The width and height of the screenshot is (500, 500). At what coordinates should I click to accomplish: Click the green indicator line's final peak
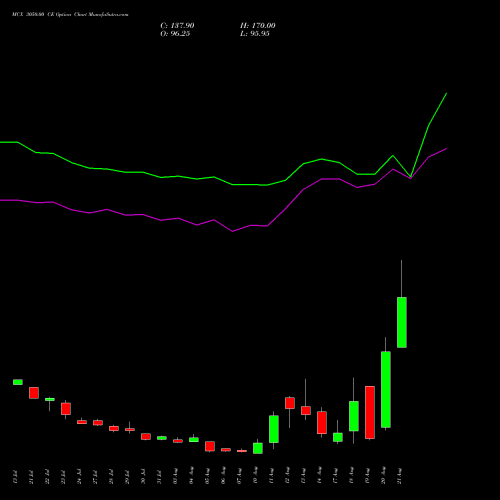pyautogui.click(x=446, y=94)
